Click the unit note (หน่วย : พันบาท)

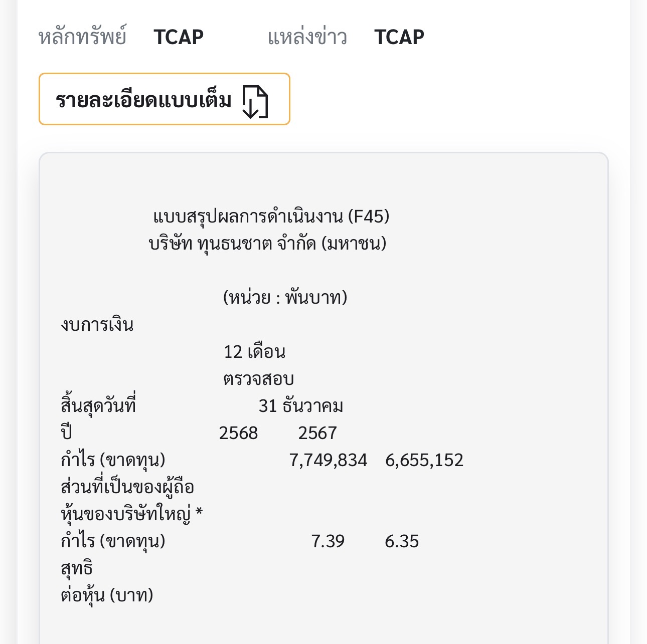click(285, 298)
